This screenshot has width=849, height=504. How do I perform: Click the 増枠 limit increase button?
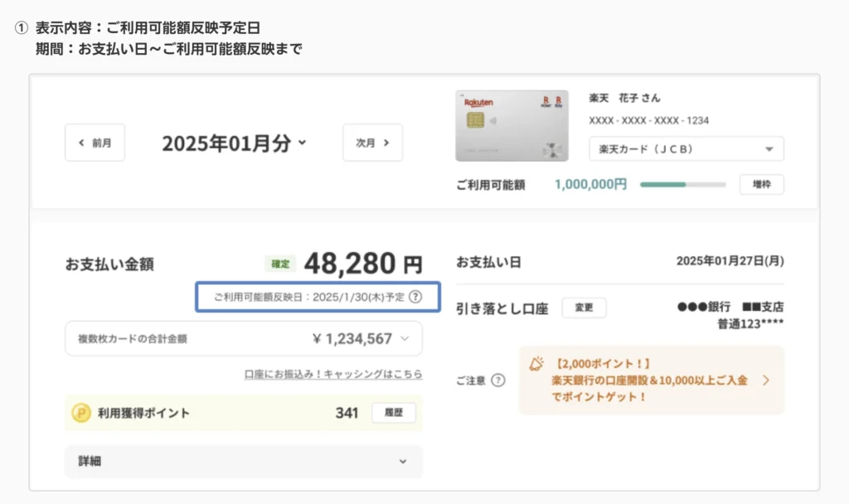pyautogui.click(x=761, y=185)
